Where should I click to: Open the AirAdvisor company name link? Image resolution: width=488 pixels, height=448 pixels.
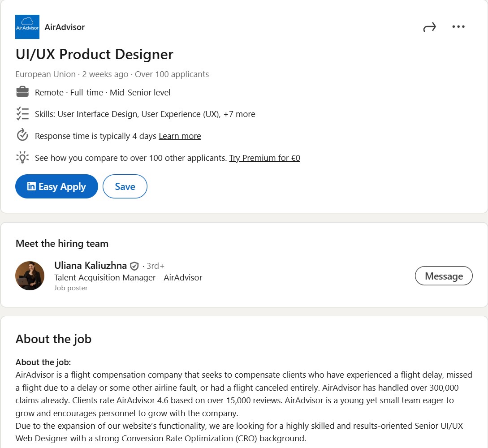[65, 27]
